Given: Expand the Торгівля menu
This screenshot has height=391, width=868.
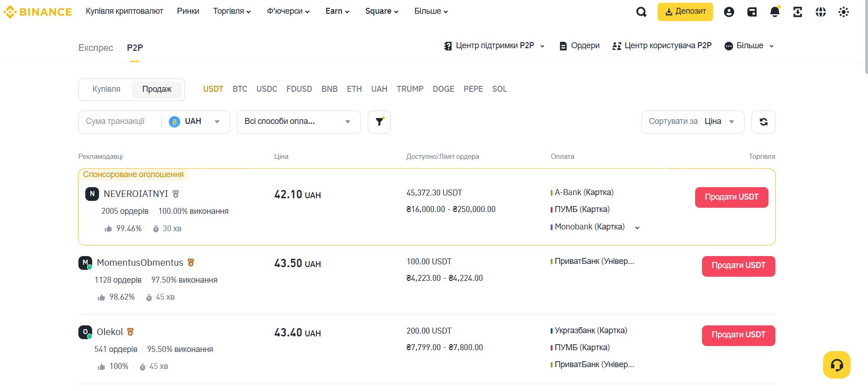Looking at the screenshot, I should (x=232, y=11).
